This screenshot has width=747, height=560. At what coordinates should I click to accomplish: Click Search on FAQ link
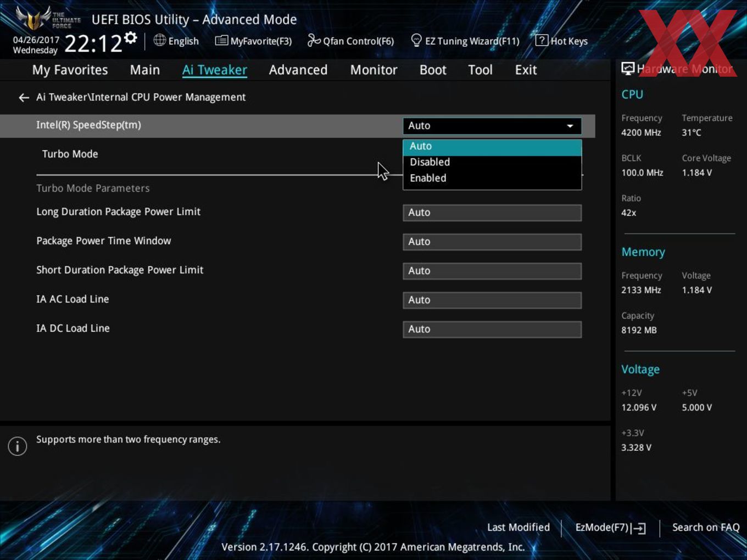click(x=706, y=528)
